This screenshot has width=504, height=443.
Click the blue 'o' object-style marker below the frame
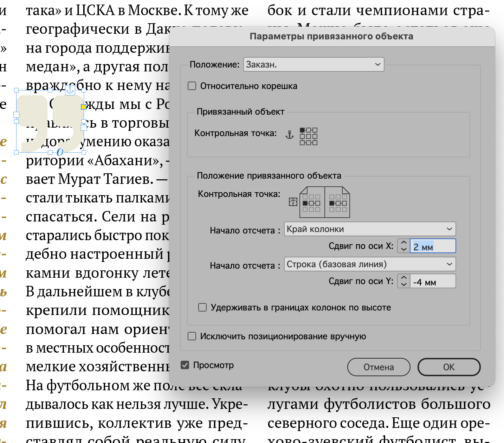tap(60, 152)
